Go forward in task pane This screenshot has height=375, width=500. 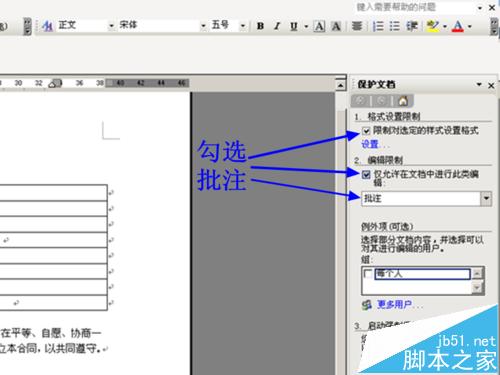click(382, 100)
